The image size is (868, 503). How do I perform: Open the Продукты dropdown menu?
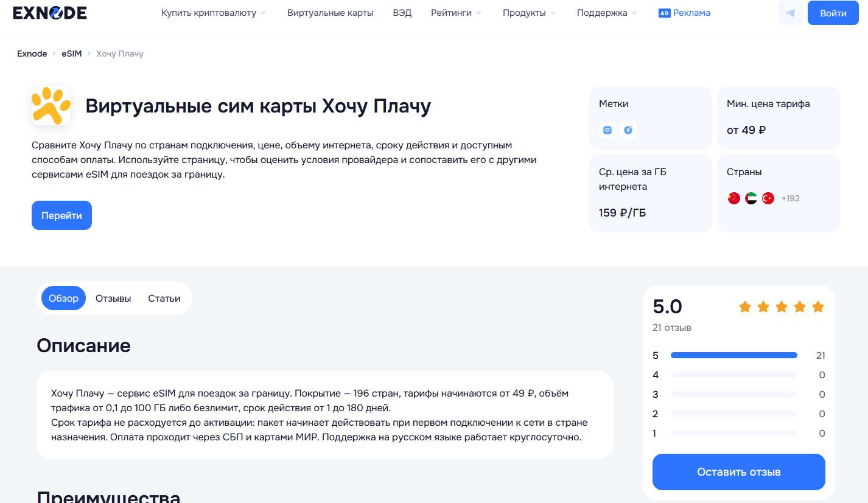click(529, 13)
